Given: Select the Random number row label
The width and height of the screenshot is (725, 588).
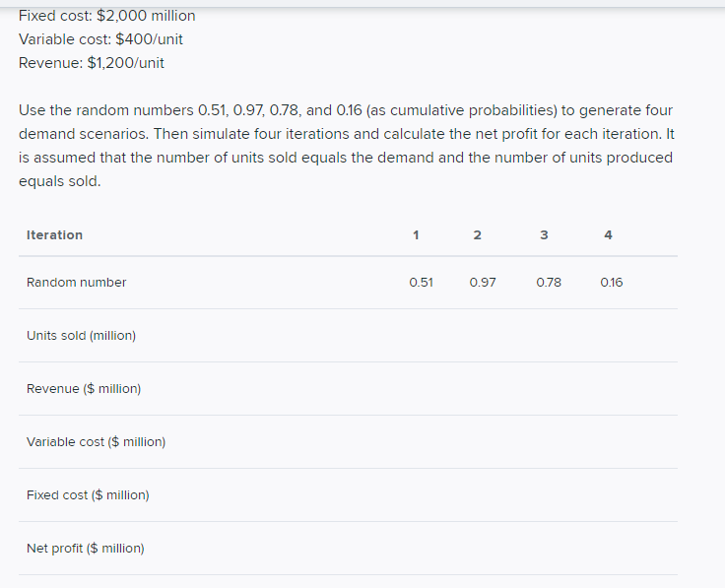Looking at the screenshot, I should [x=76, y=283].
